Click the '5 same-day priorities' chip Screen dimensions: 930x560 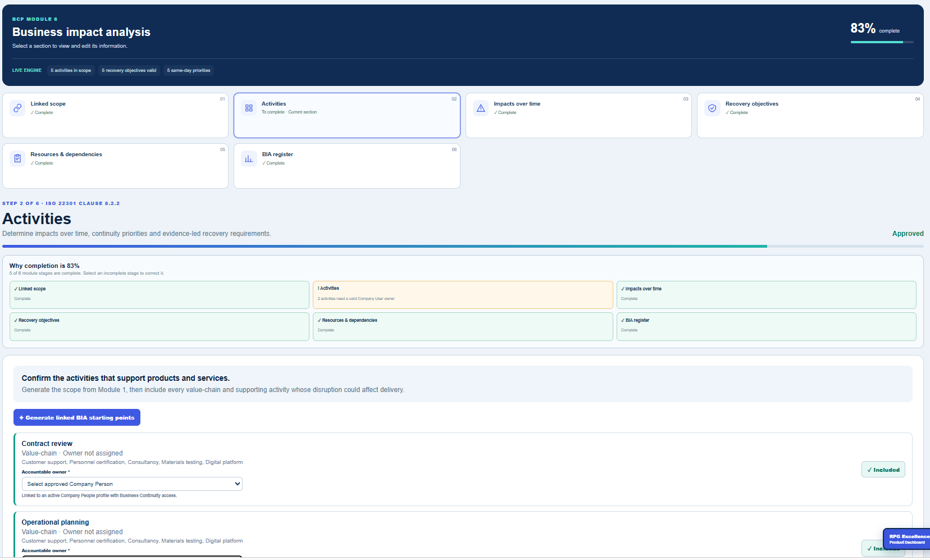pos(189,70)
